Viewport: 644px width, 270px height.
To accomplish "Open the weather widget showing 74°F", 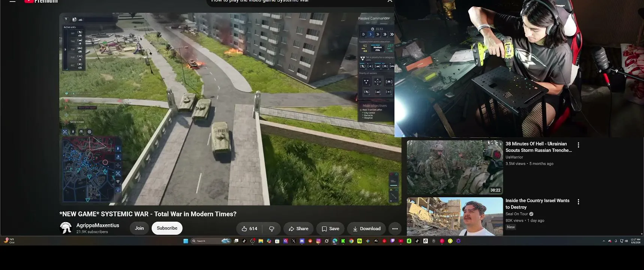I will coord(9,241).
